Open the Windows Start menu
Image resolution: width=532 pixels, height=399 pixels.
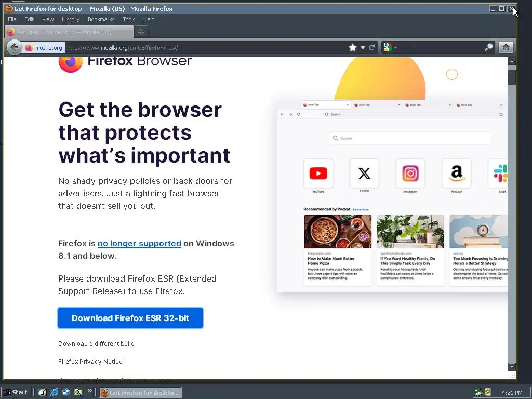click(x=16, y=393)
